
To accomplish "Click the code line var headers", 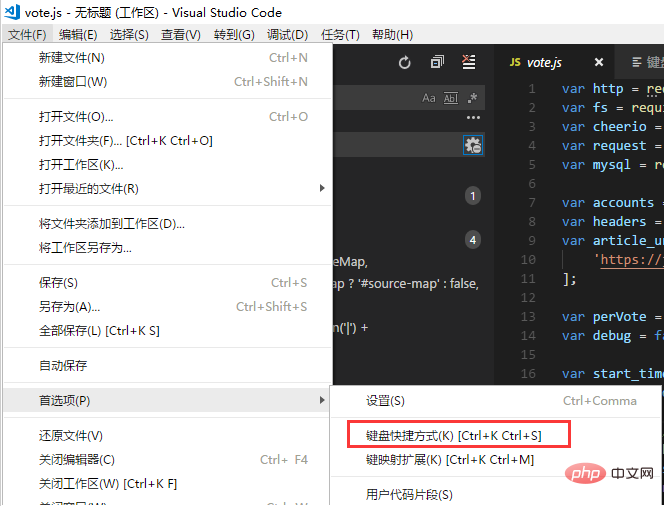I will pyautogui.click(x=613, y=221).
